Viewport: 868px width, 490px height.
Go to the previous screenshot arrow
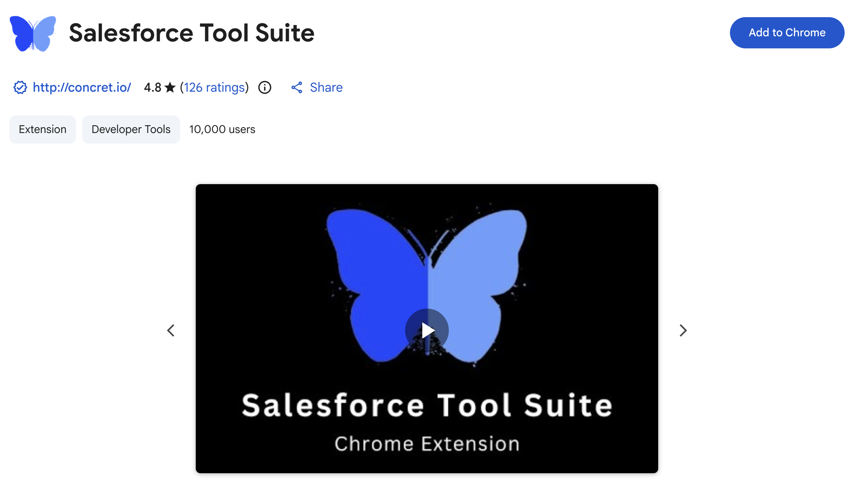(x=171, y=330)
